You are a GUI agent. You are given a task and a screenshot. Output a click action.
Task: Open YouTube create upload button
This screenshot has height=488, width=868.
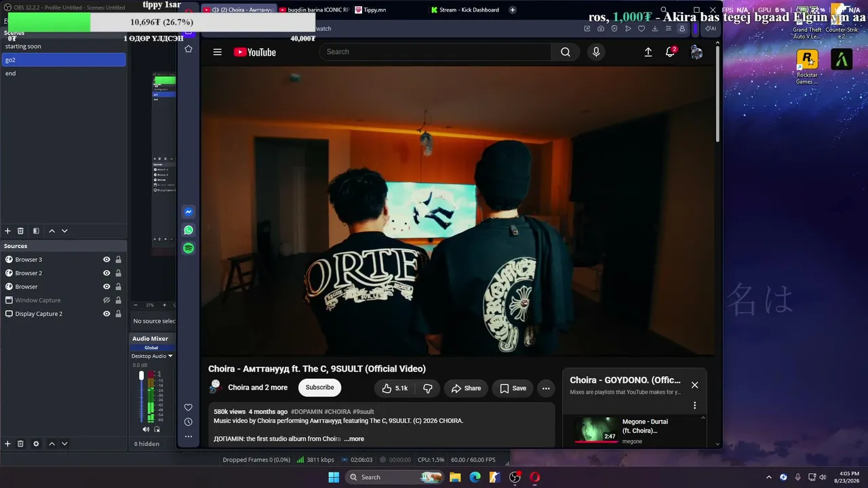(x=648, y=52)
